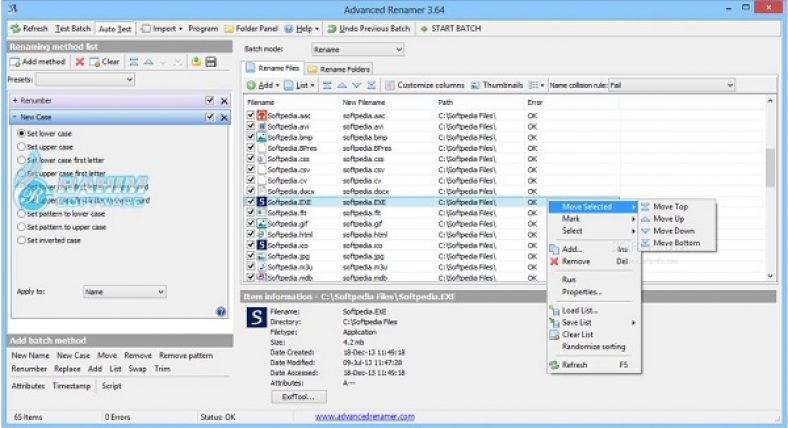
Task: Click the Refresh toolbar icon
Action: click(14, 29)
